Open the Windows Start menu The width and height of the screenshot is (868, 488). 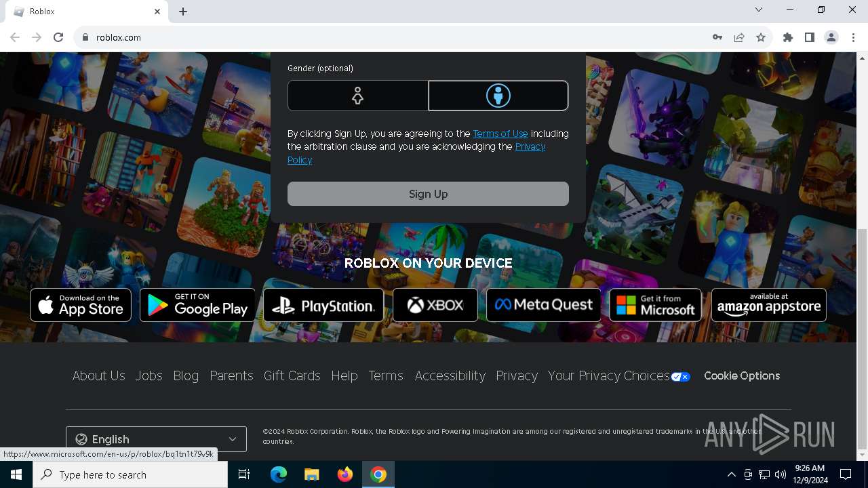coord(16,474)
